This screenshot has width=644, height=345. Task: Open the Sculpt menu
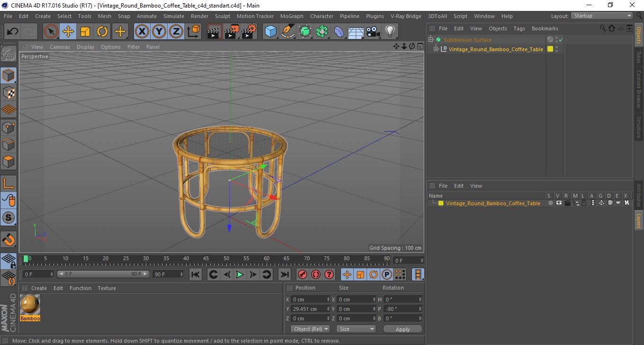222,16
